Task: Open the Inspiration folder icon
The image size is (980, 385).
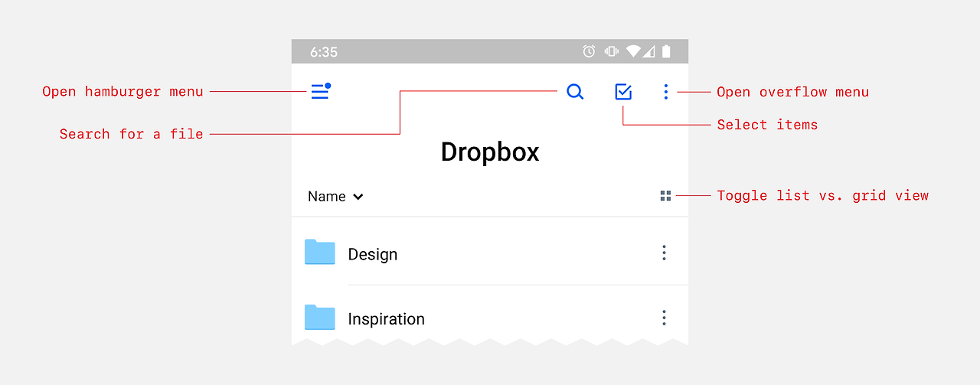Action: pyautogui.click(x=320, y=317)
